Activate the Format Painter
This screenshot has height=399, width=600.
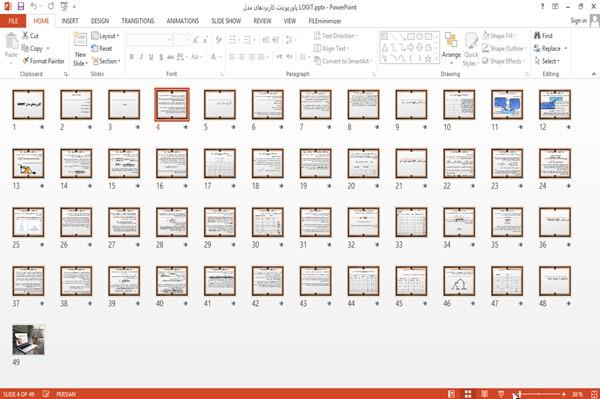(x=43, y=61)
